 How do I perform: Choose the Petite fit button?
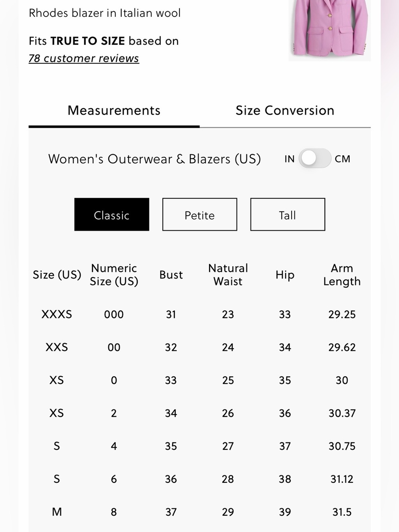[x=199, y=214]
